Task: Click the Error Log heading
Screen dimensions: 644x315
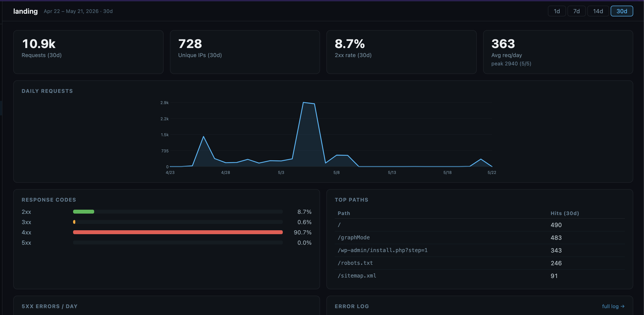Action: click(x=352, y=306)
